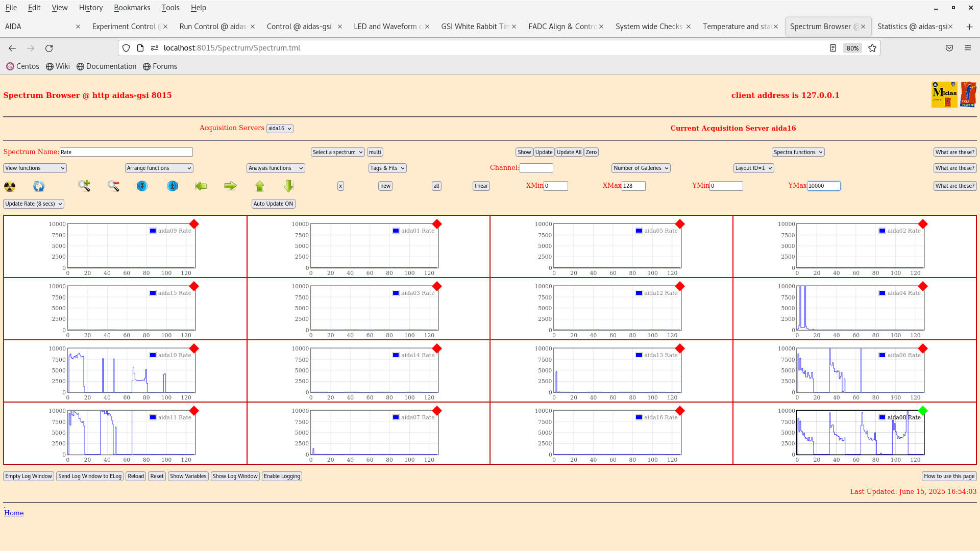The width and height of the screenshot is (980, 551).
Task: Expand the Update Rate (8 secs) dropdown
Action: pos(34,204)
